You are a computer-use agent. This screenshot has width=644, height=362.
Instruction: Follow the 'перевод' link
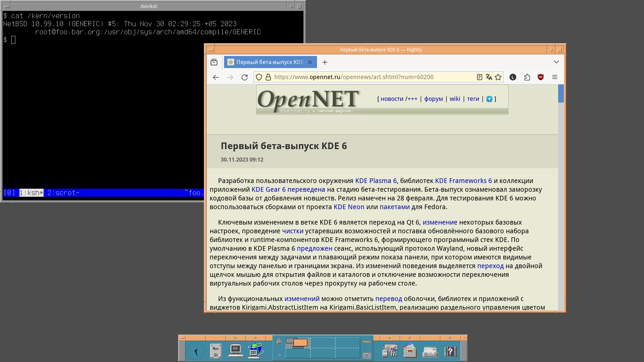point(388,299)
